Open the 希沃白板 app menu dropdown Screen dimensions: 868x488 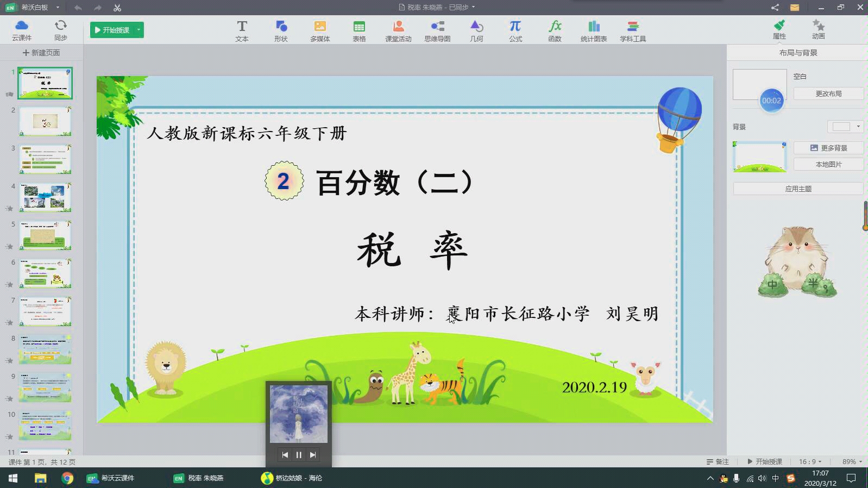pos(58,8)
